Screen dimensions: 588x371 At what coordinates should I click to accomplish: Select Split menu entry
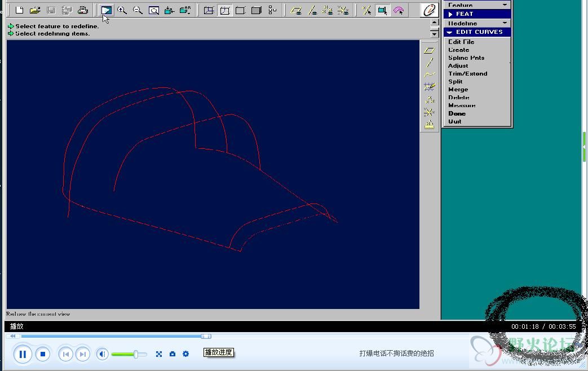pyautogui.click(x=456, y=81)
